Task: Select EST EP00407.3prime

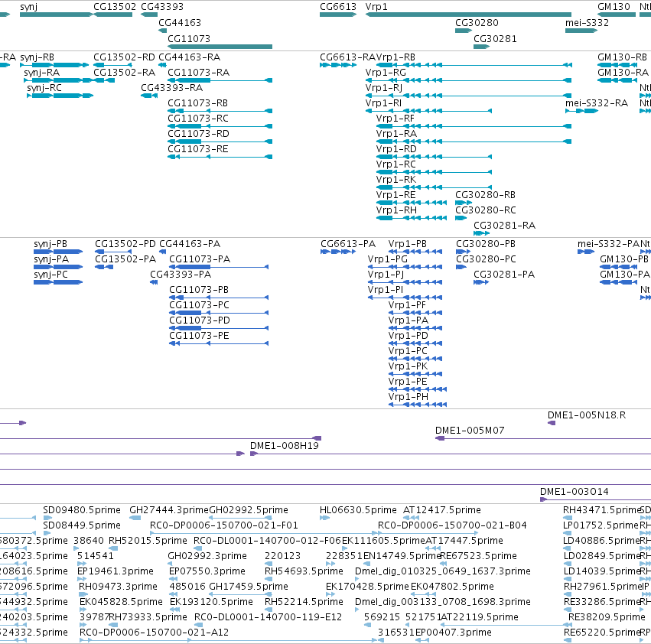Action: [454, 633]
